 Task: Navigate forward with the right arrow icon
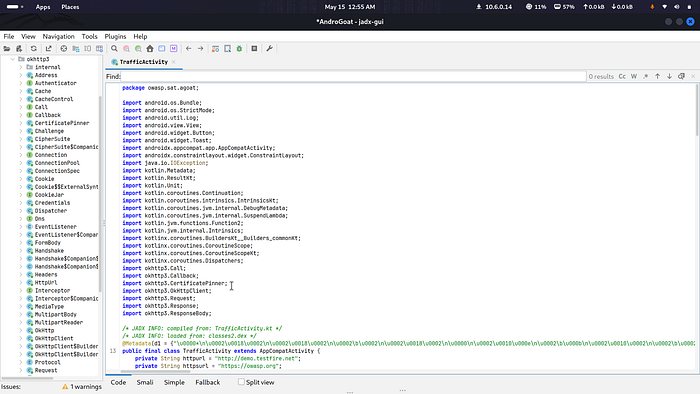[x=200, y=49]
